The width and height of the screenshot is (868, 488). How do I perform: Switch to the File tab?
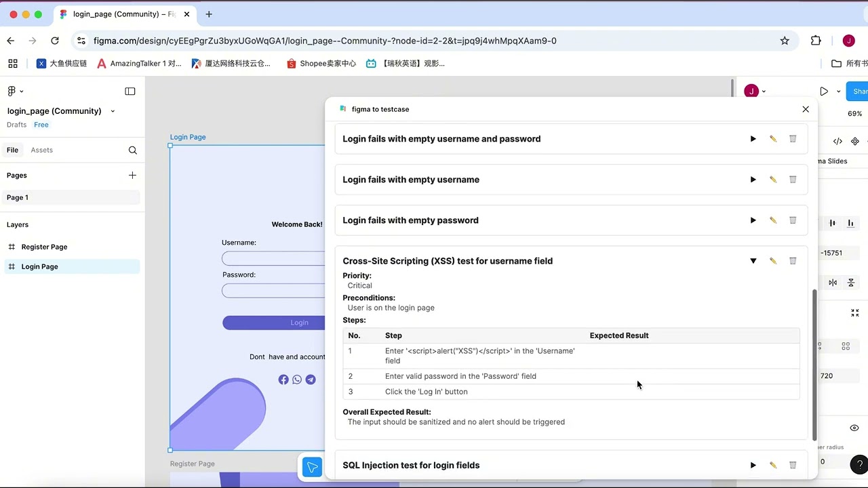click(x=12, y=150)
